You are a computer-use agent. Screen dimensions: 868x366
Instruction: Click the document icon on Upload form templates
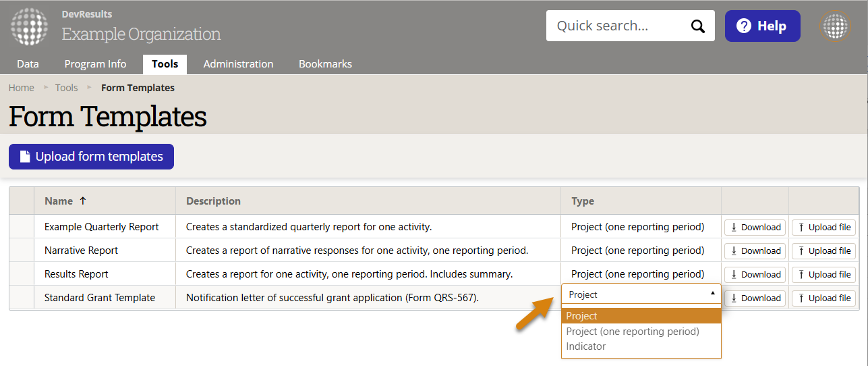(x=25, y=157)
